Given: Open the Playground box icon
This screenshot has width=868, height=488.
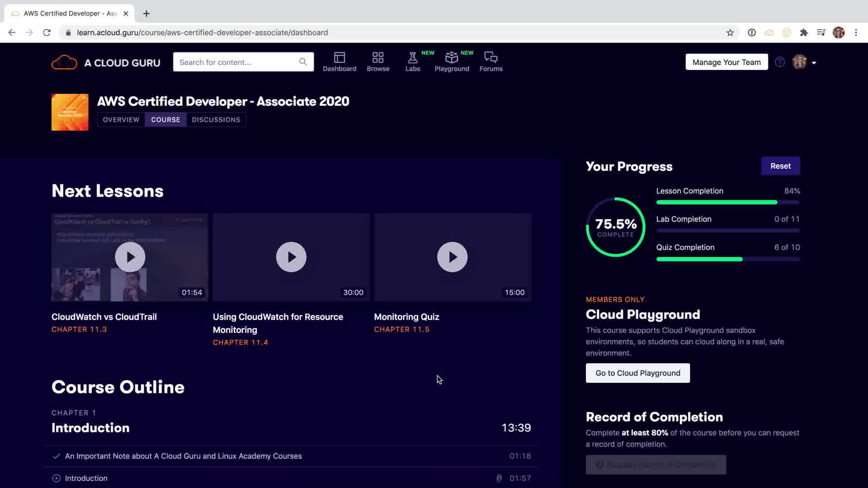Looking at the screenshot, I should pyautogui.click(x=451, y=58).
